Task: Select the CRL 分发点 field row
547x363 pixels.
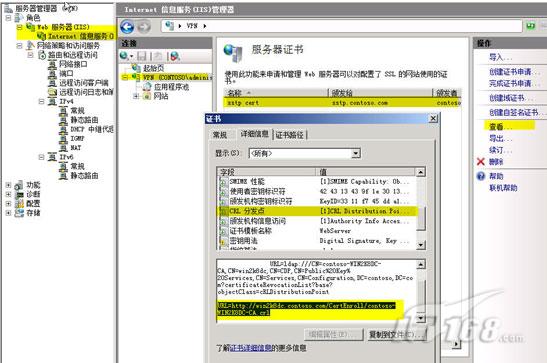Action: click(317, 211)
